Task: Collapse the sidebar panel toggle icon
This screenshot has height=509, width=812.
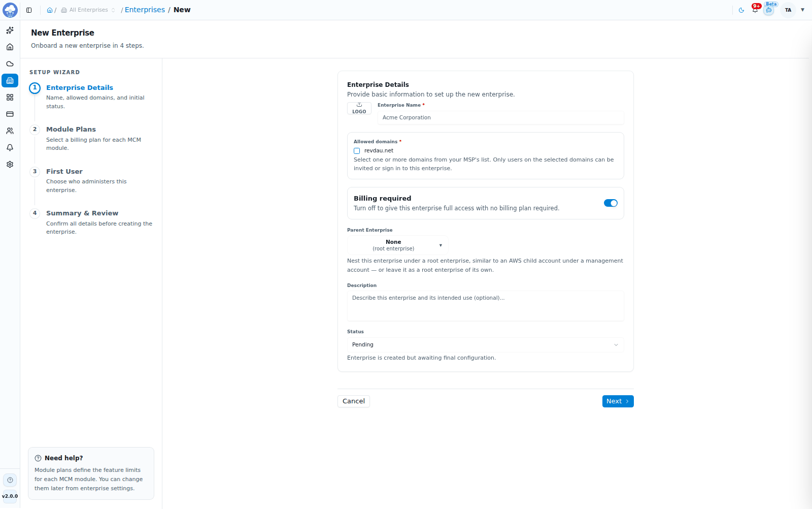Action: 29,10
